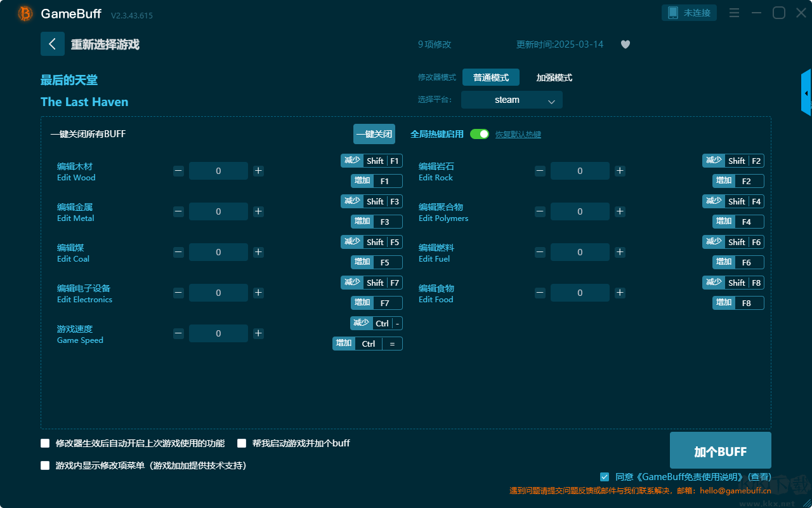The image size is (812, 508).
Task: Click Game Speed increase hotkey Ctrl =
Action: pyautogui.click(x=367, y=344)
